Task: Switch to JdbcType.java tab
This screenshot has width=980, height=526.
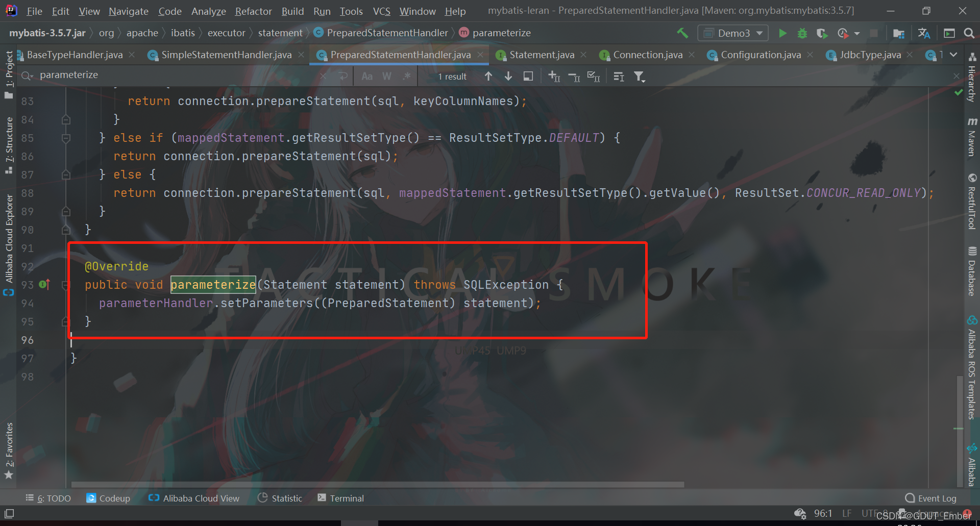Action: pyautogui.click(x=870, y=55)
